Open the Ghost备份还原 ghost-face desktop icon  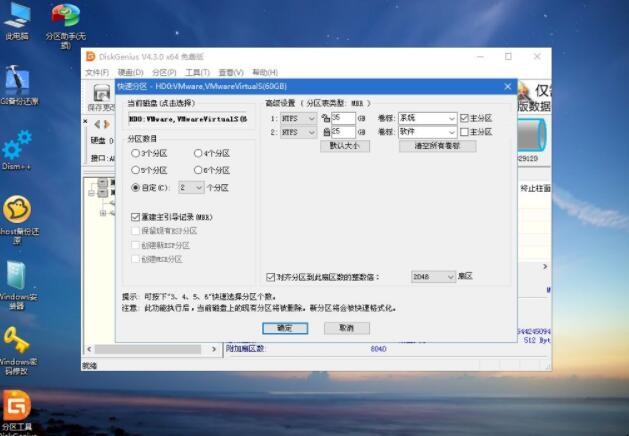click(18, 219)
